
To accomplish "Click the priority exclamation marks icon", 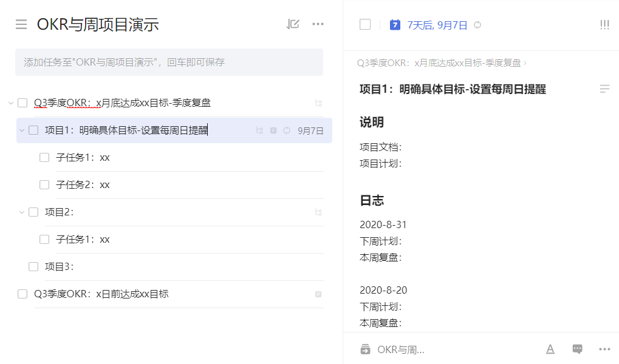I will click(x=604, y=25).
